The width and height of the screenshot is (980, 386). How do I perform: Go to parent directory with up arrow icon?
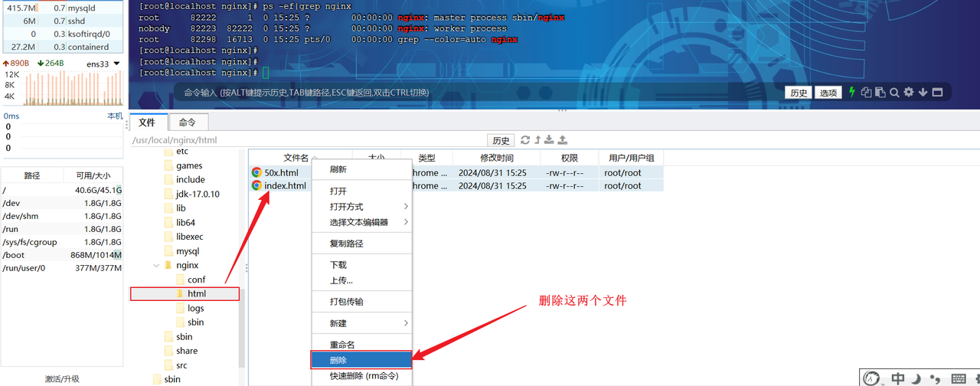click(537, 140)
